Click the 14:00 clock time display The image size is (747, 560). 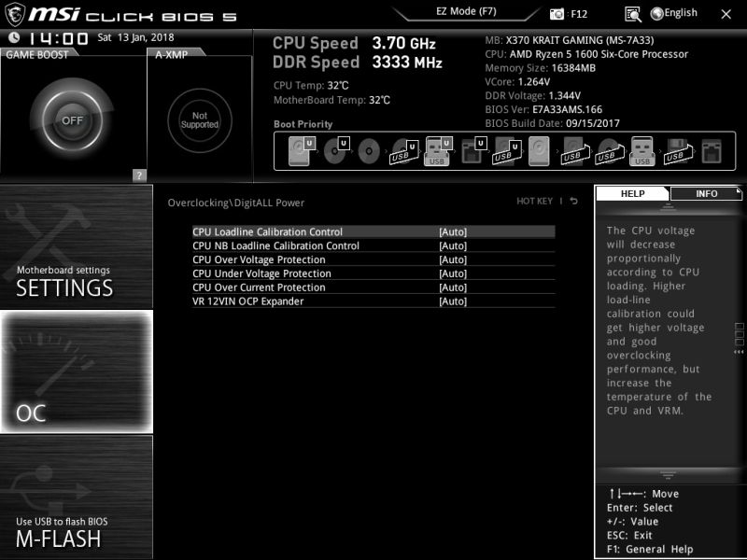[59, 38]
